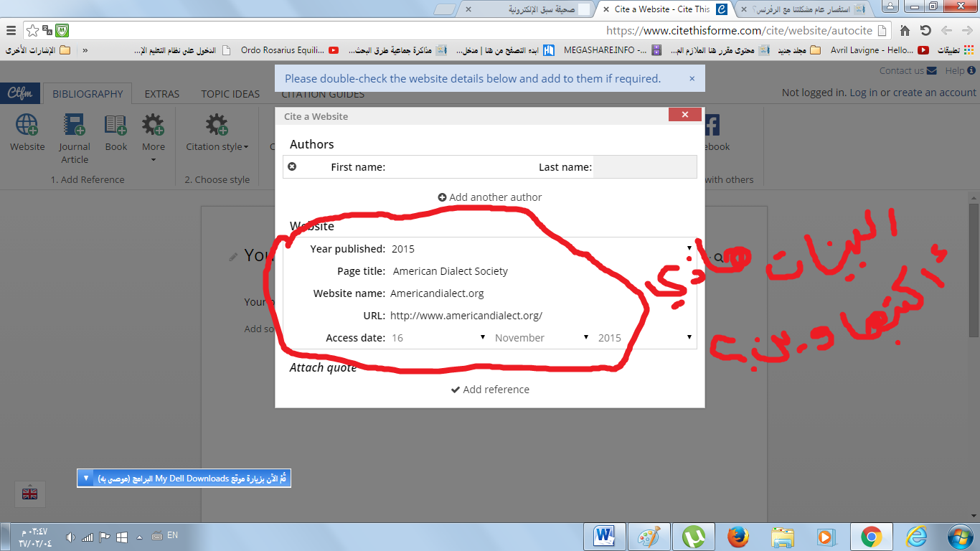Open the Year published dropdown
This screenshot has height=551, width=980.
[x=541, y=249]
